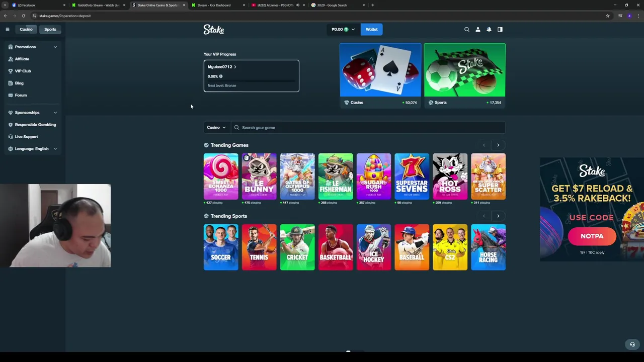This screenshot has height=362, width=644.
Task: Open the balance currency dropdown
Action: pyautogui.click(x=343, y=29)
